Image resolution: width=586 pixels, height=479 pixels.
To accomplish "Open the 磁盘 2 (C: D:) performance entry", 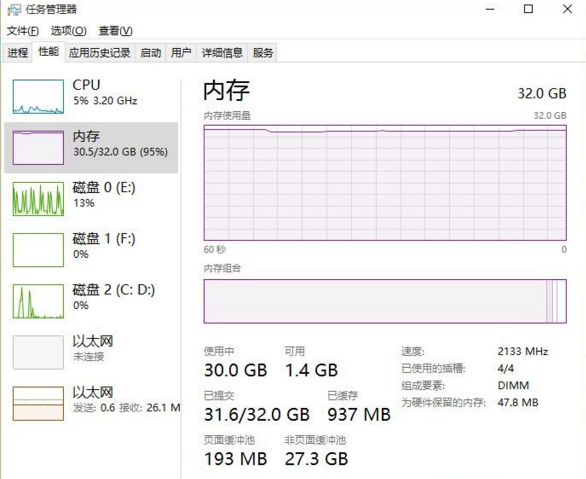I will [x=91, y=301].
